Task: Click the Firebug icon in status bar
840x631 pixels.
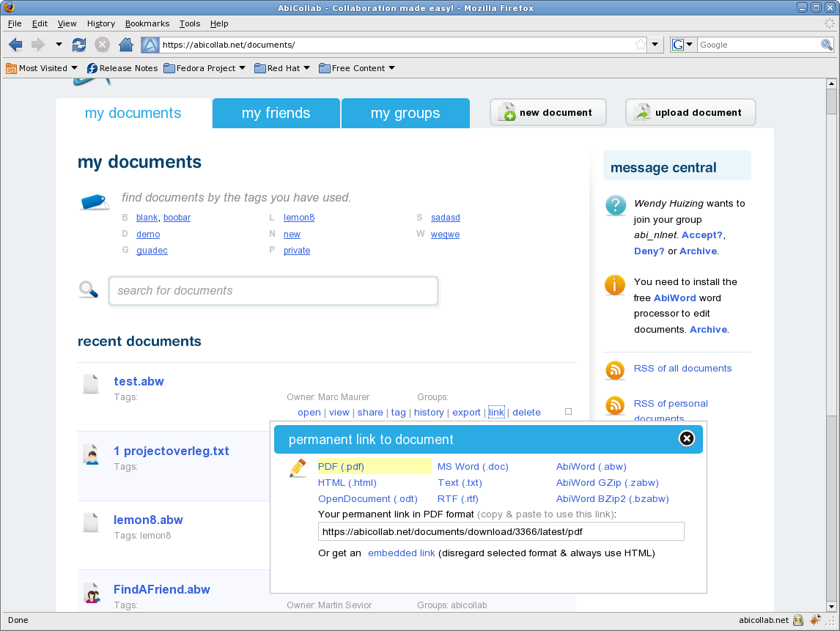Action: point(815,620)
